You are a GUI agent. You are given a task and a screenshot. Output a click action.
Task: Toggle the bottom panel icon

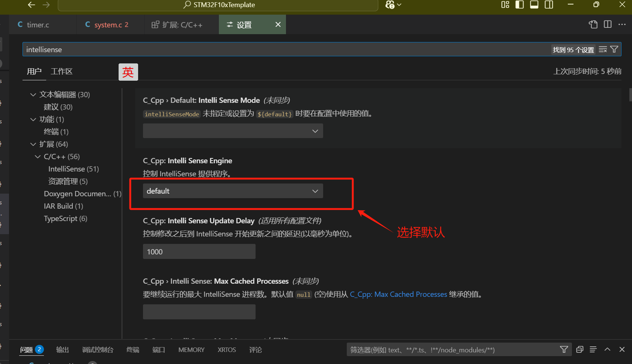pyautogui.click(x=534, y=5)
